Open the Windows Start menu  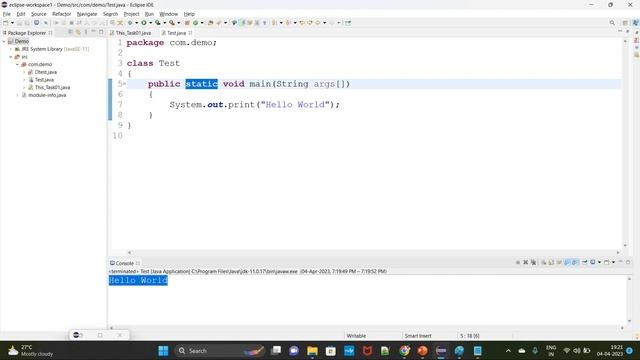pos(163,351)
